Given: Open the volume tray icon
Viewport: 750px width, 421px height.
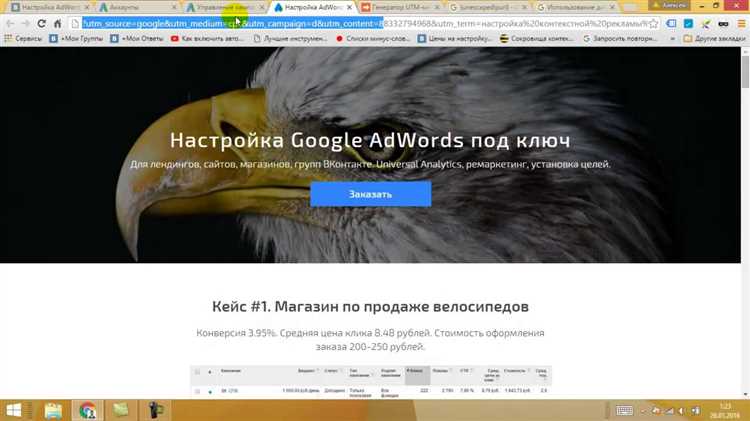Looking at the screenshot, I should click(681, 411).
